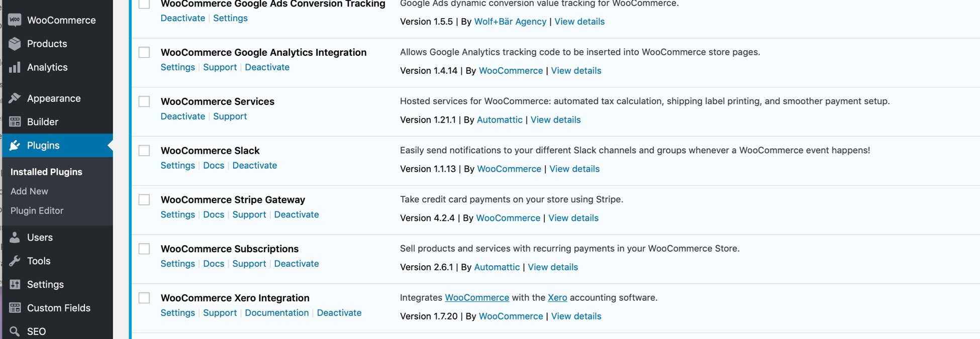Open the Custom Fields menu label
The width and height of the screenshot is (980, 339).
(x=59, y=308)
